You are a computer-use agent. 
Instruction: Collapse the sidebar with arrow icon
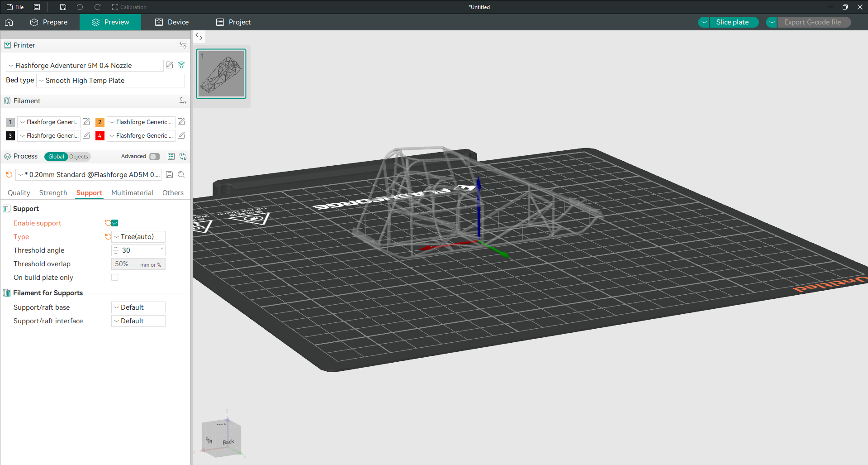pyautogui.click(x=199, y=37)
